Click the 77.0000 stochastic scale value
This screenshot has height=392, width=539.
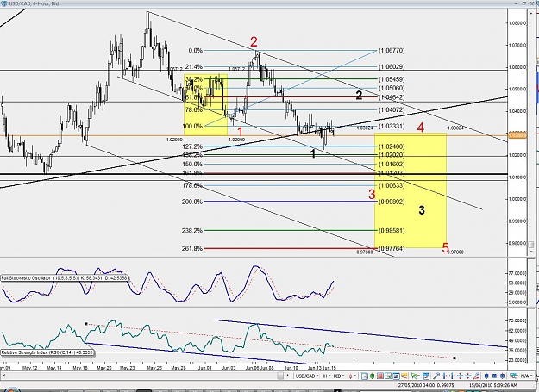tap(519, 274)
